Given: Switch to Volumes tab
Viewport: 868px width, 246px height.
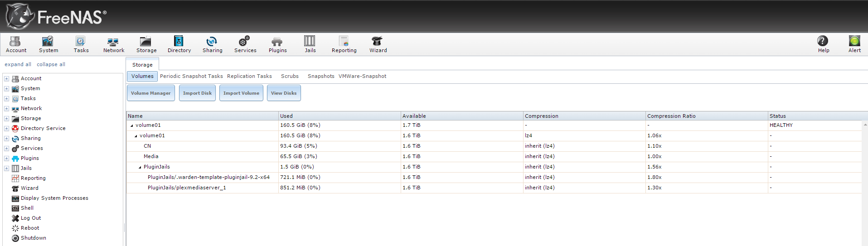Looking at the screenshot, I should [x=142, y=76].
